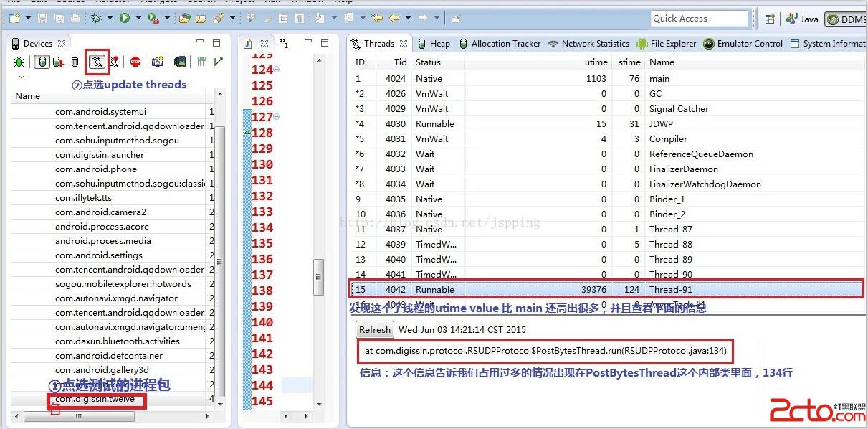This screenshot has width=868, height=429.
Task: Click the Screen Capture camera icon
Action: tap(158, 62)
